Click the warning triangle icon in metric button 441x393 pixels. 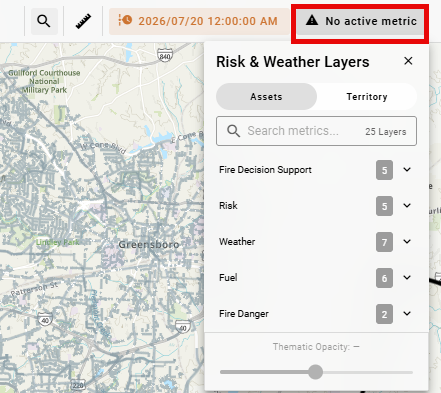pos(312,20)
